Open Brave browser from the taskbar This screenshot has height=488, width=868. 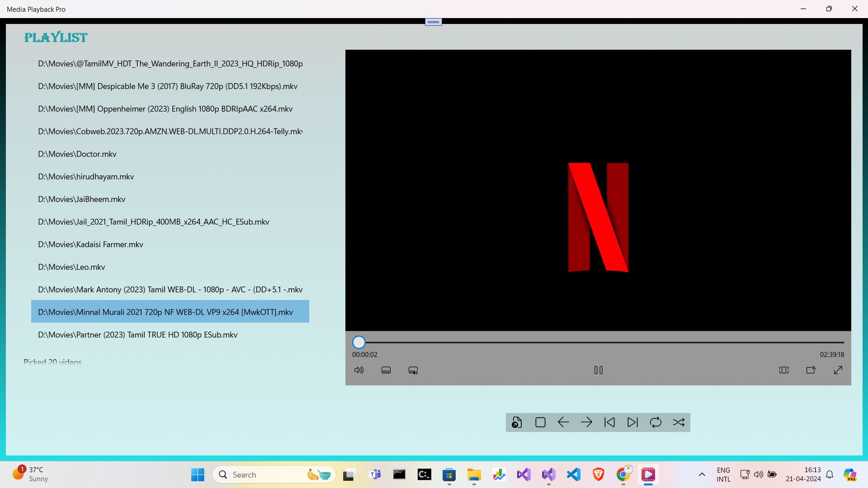[x=598, y=474]
